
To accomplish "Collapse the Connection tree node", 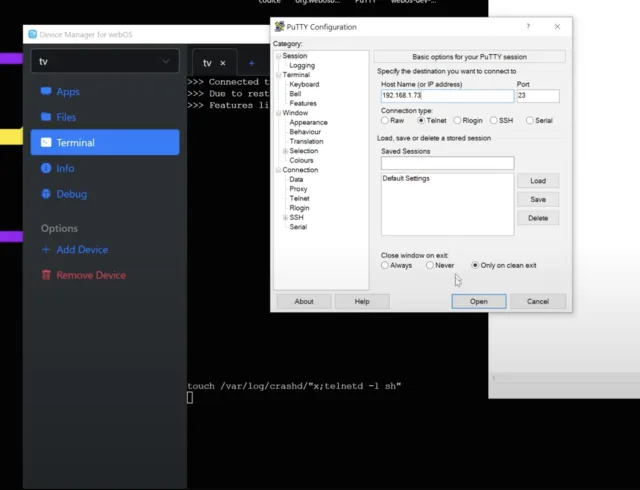I will (278, 170).
